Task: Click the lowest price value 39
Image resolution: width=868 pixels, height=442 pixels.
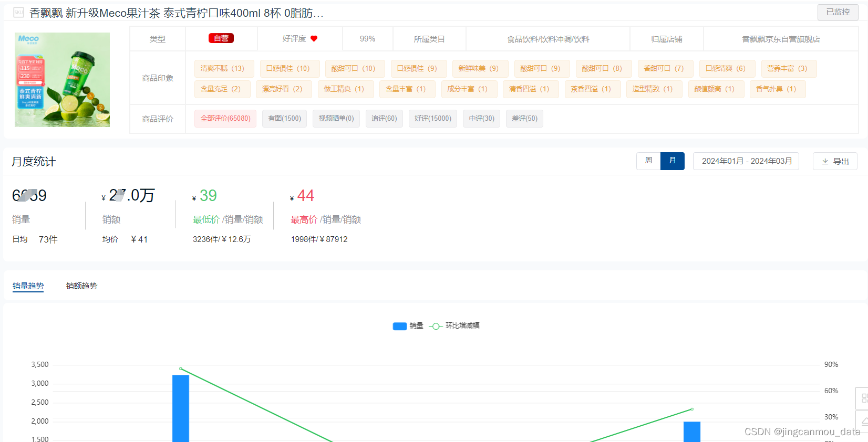Action: pos(208,196)
